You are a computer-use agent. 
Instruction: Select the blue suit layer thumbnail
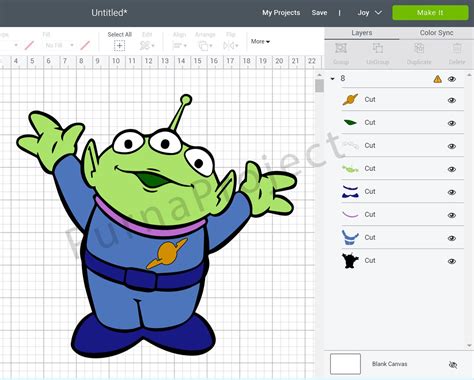point(350,237)
